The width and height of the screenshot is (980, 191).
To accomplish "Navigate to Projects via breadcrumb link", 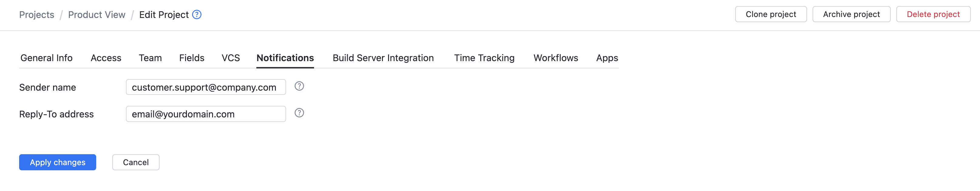I will [x=36, y=15].
